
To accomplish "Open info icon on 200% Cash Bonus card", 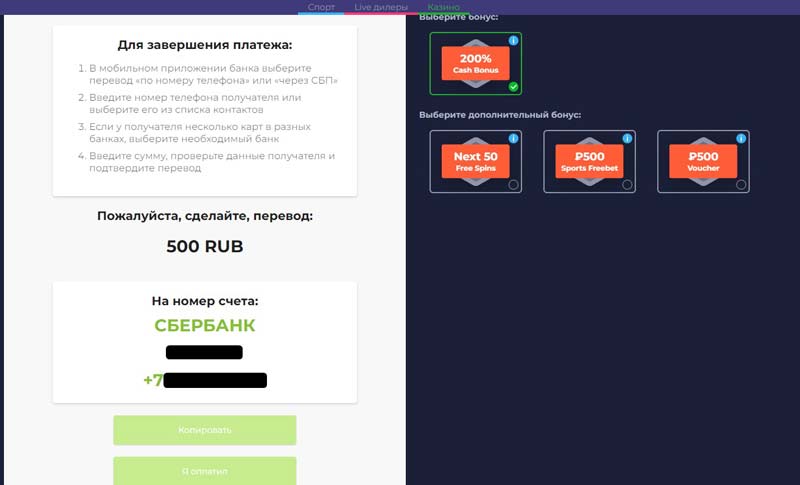I will click(x=513, y=40).
